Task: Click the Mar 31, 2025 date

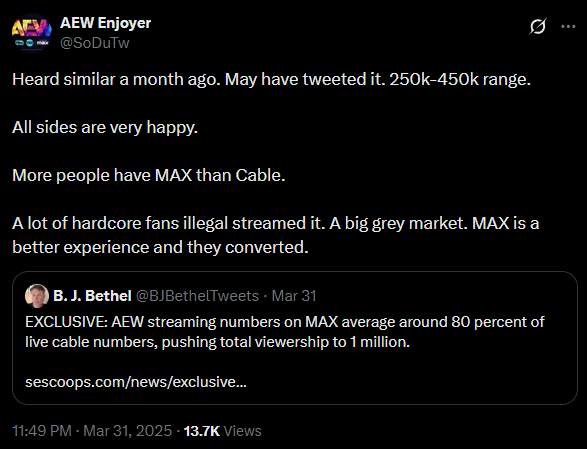Action: tap(128, 431)
